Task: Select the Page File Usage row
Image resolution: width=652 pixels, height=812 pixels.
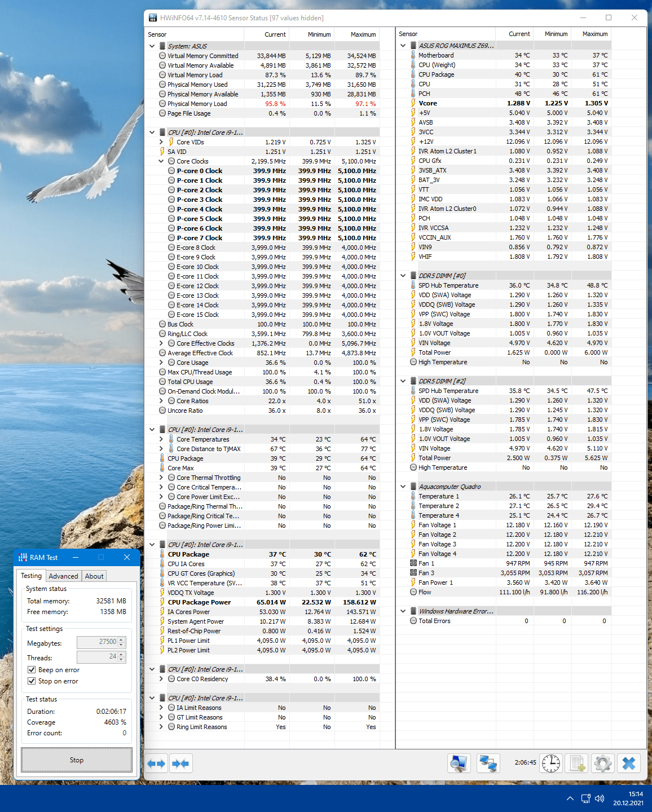Action: (262, 113)
